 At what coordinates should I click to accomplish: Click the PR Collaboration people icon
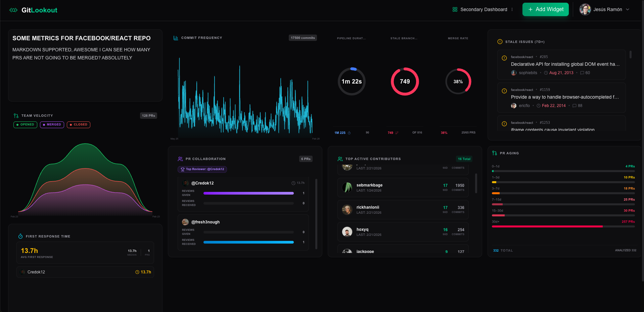point(180,159)
